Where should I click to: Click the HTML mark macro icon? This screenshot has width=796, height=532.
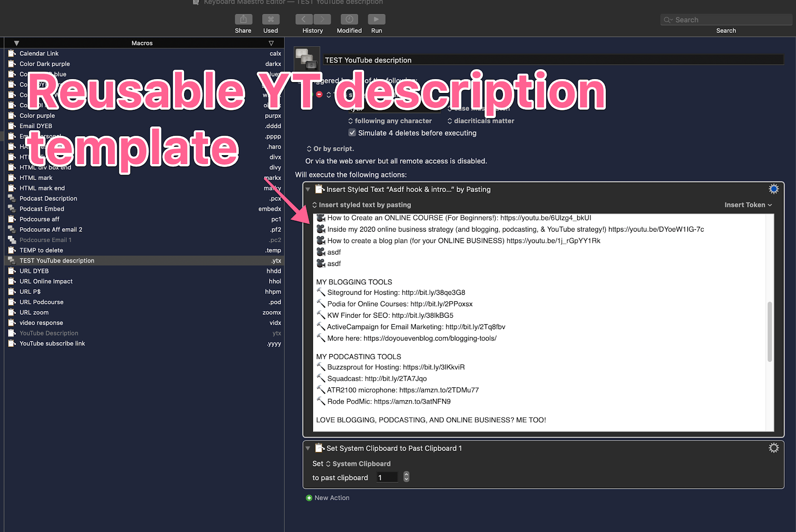coord(12,177)
